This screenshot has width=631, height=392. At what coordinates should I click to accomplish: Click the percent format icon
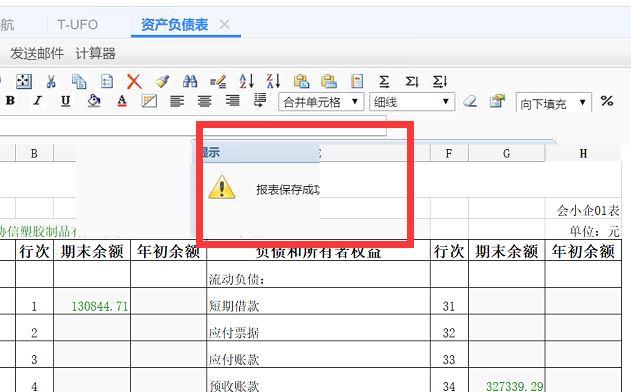pyautogui.click(x=607, y=101)
